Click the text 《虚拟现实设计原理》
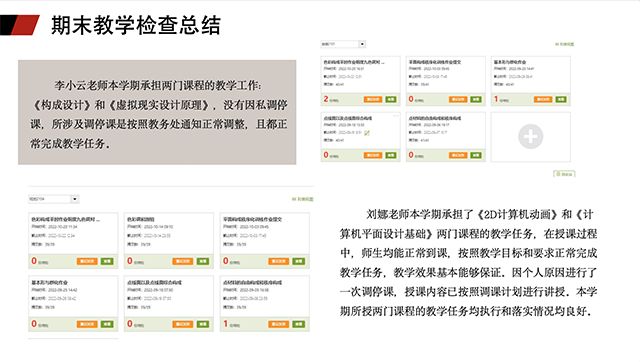 161,105
